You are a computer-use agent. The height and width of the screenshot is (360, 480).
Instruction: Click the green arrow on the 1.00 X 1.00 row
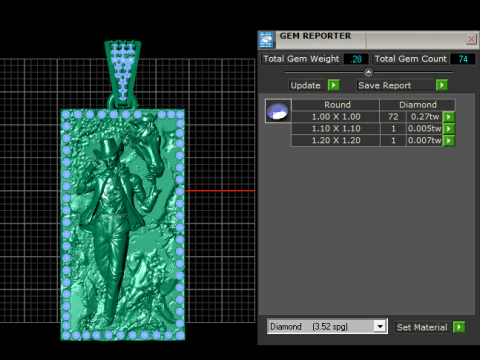point(449,117)
